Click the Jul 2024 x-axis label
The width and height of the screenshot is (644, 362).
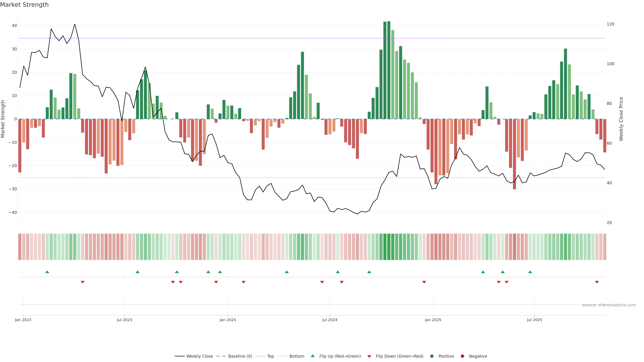point(330,320)
